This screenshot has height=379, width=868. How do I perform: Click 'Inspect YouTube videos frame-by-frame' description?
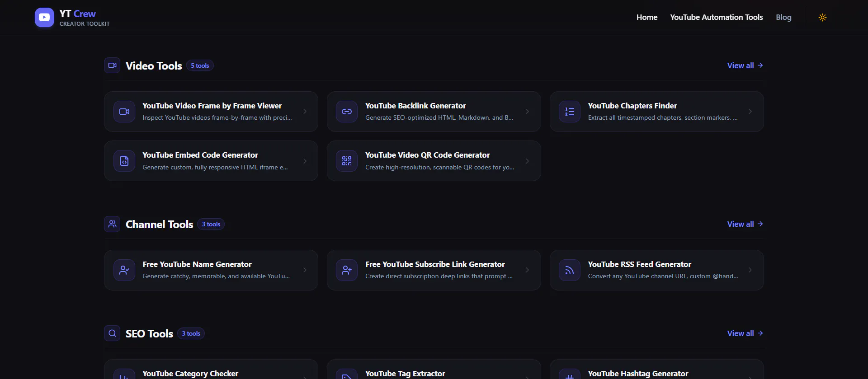(x=217, y=117)
